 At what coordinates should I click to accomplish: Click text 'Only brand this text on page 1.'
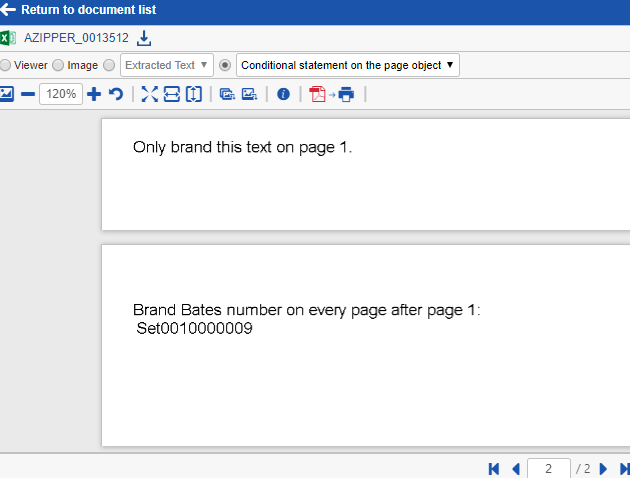[242, 147]
